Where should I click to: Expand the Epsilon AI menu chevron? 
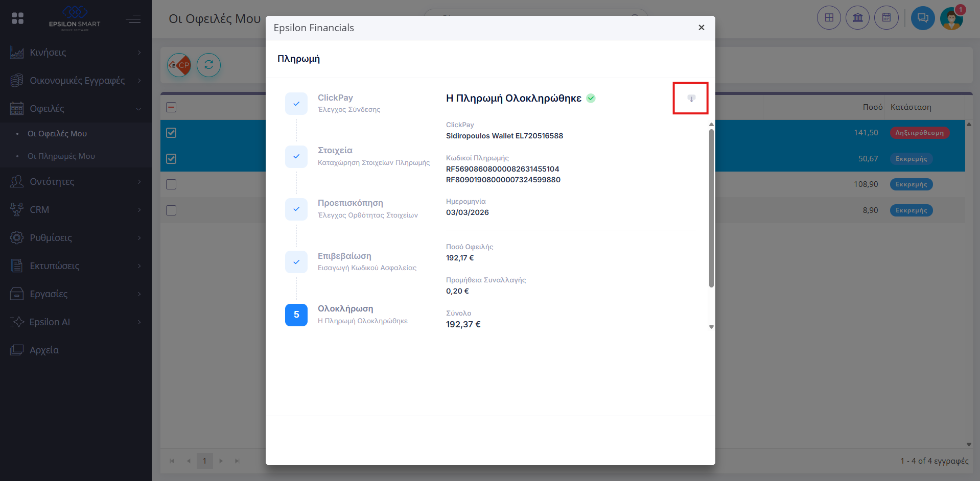tap(139, 322)
